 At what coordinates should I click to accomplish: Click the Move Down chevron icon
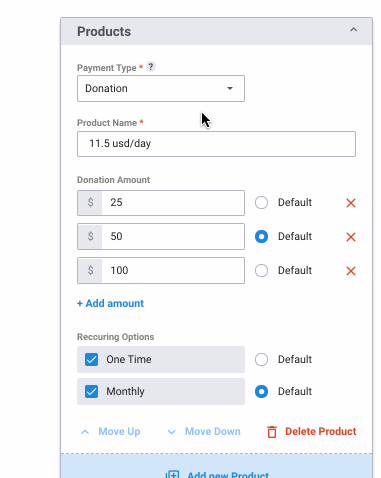(171, 432)
